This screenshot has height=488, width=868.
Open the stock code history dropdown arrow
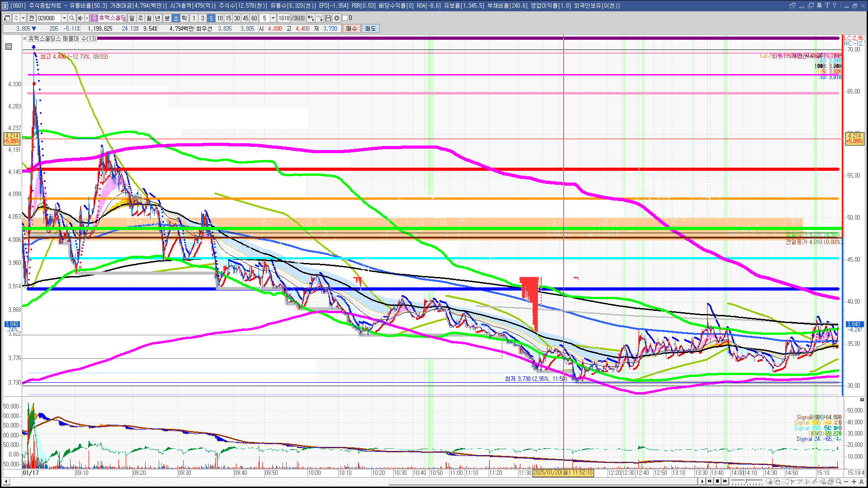click(64, 18)
